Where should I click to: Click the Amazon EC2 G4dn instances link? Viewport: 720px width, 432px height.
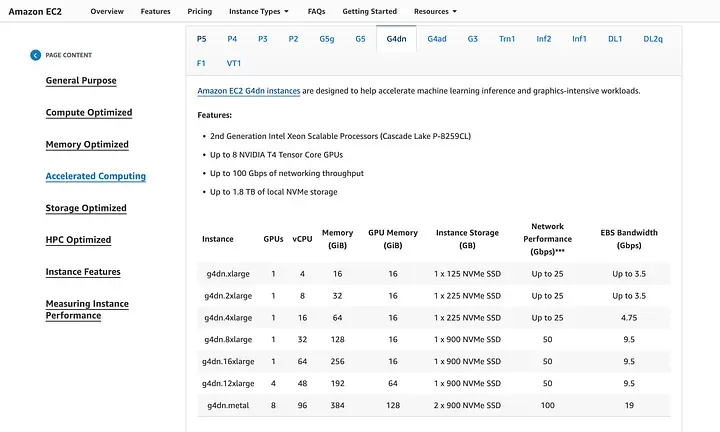248,91
